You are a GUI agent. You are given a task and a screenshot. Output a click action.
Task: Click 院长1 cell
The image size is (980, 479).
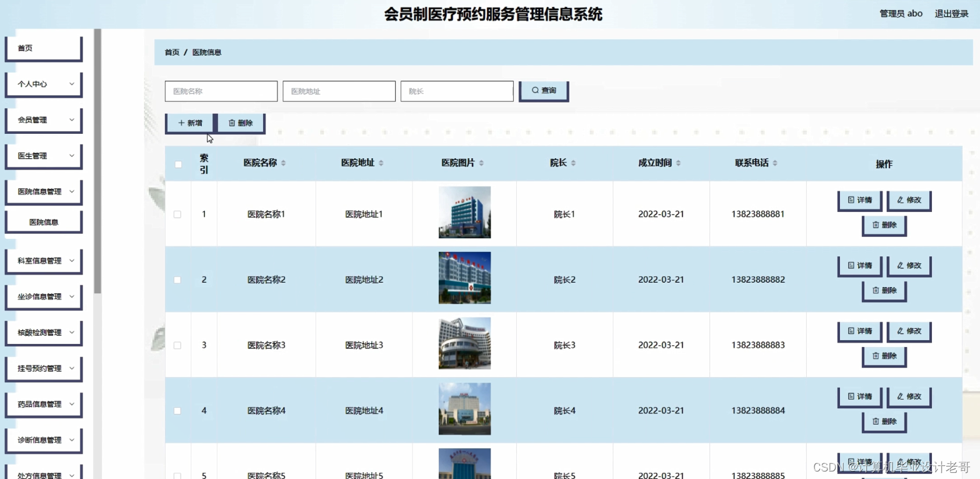[x=564, y=214]
